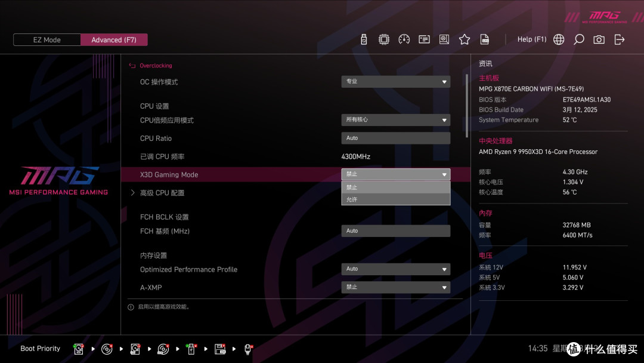Click the LOG file icon
Image resolution: width=644 pixels, height=363 pixels.
(x=485, y=39)
